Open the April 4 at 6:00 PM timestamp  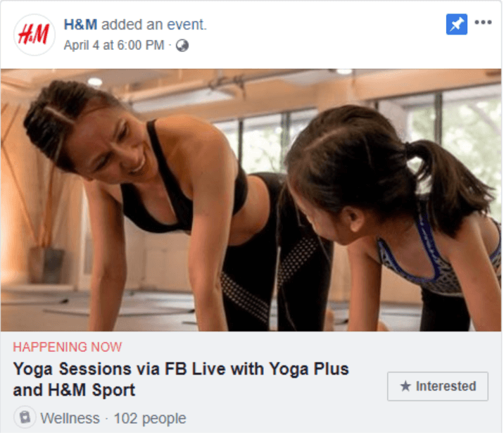click(x=114, y=45)
